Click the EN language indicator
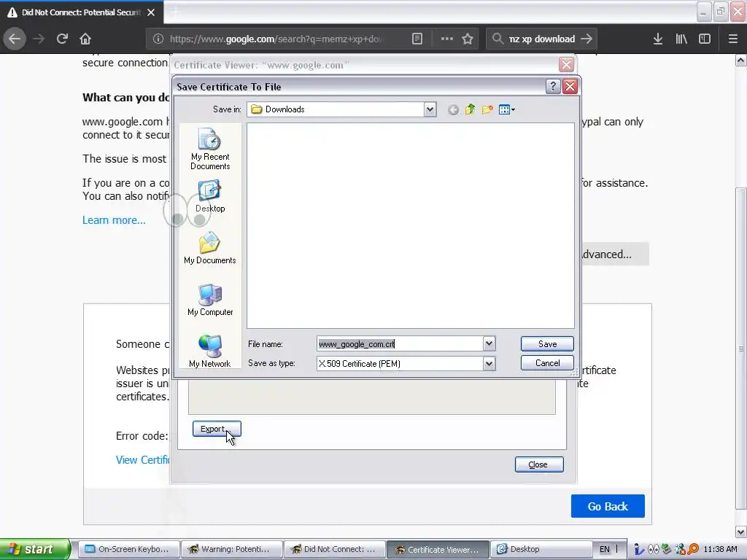Viewport: 747px width, 560px height. (605, 549)
